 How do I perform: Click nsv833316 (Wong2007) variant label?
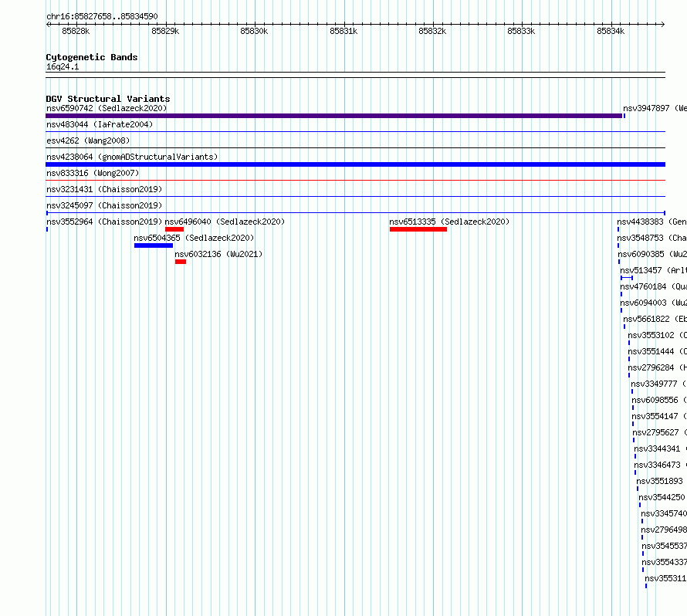click(93, 173)
